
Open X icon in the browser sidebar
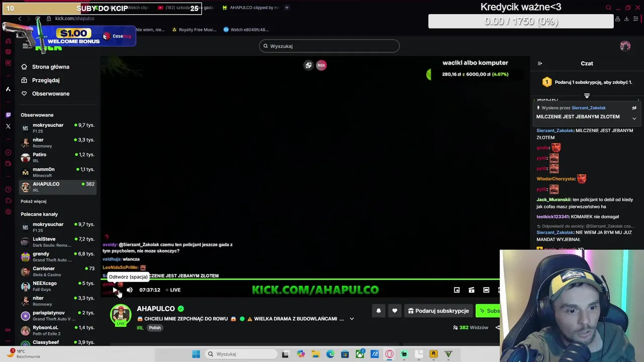click(x=8, y=126)
